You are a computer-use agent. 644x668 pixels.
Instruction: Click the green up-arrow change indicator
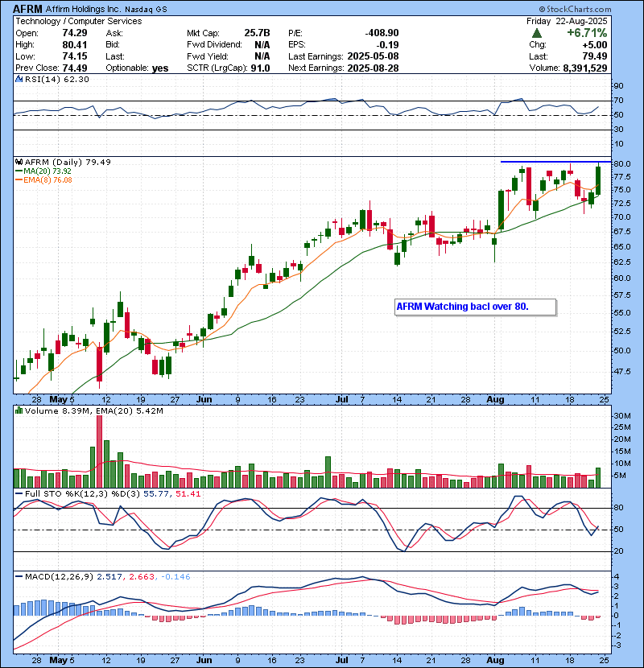pos(537,33)
